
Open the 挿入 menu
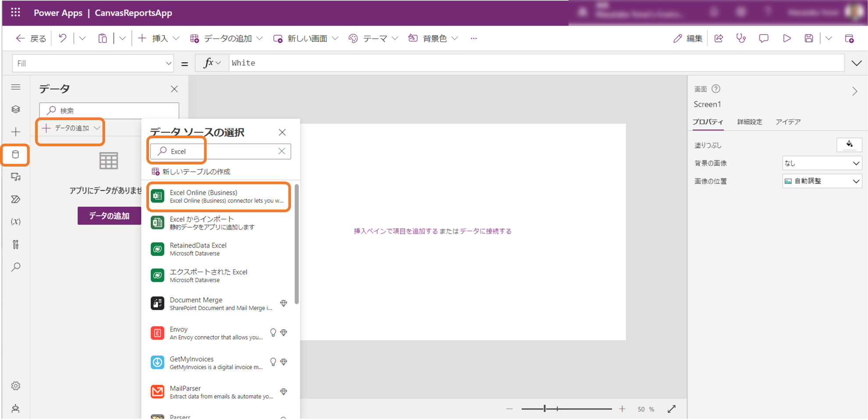[x=158, y=39]
